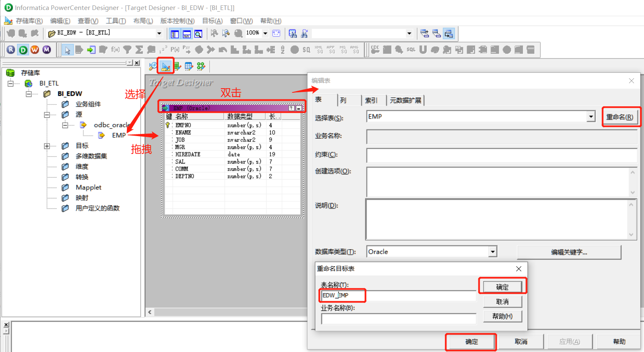Click the 约束(C) input field
Viewport: 644px width, 352px height.
click(502, 155)
